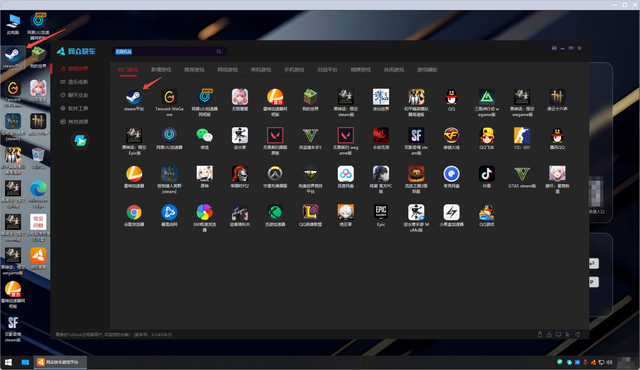Image resolution: width=640 pixels, height=370 pixels.
Task: Select the 手机游戏 tab
Action: 294,70
